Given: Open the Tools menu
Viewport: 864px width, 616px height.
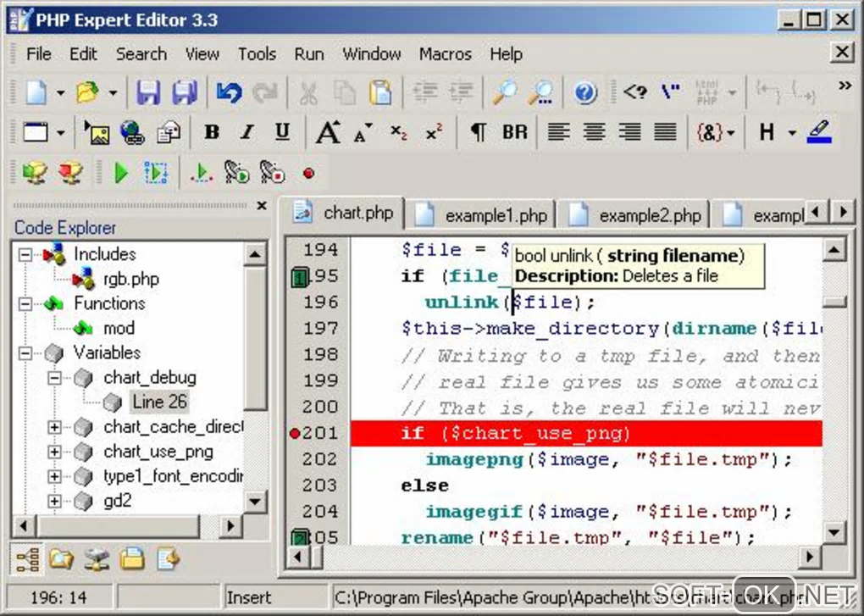Looking at the screenshot, I should click(x=257, y=54).
